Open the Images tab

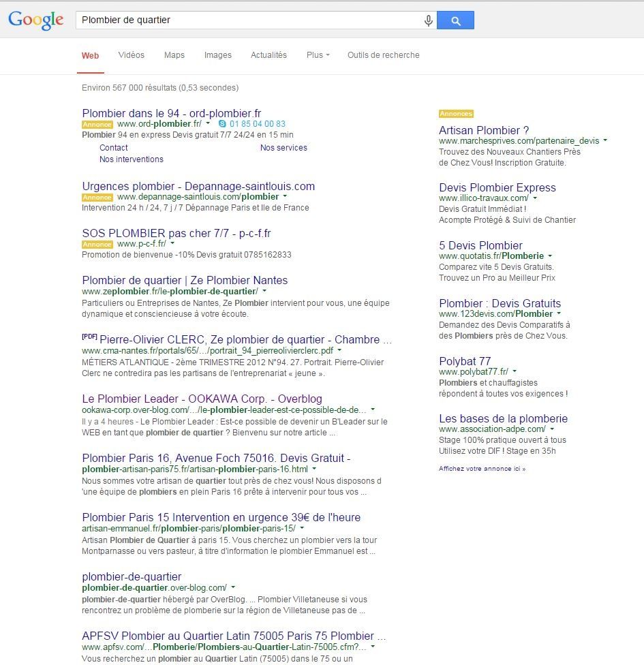pos(217,55)
